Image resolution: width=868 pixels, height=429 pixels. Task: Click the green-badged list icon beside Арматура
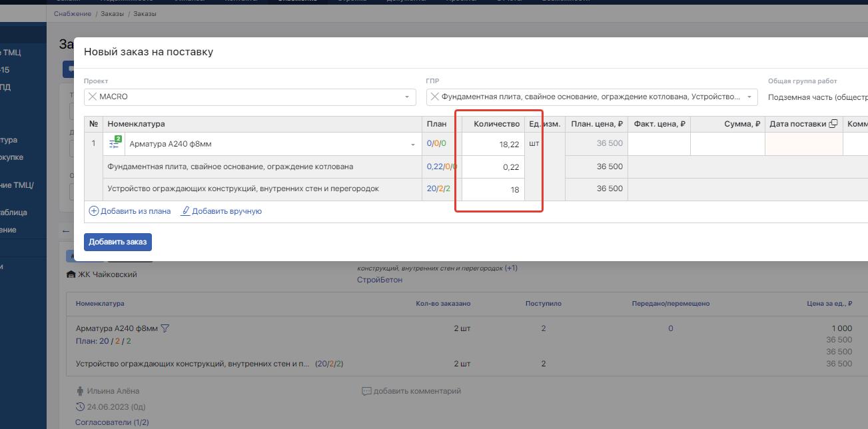[115, 143]
